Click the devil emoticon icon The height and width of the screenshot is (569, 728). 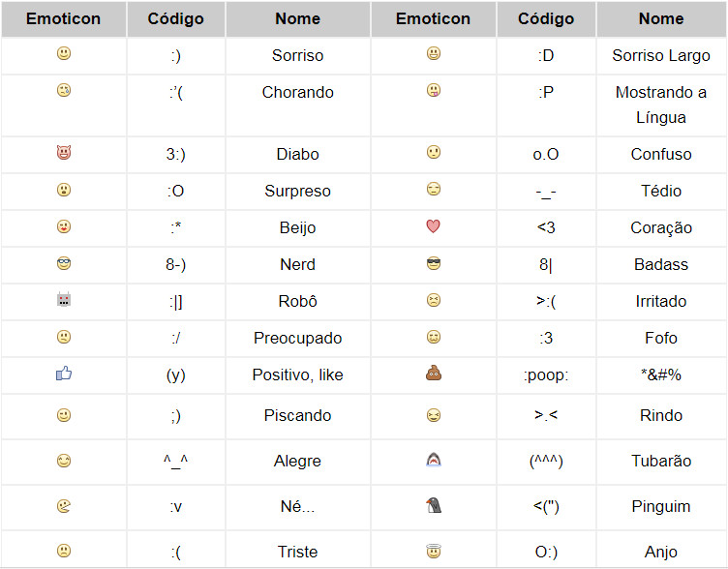click(64, 153)
